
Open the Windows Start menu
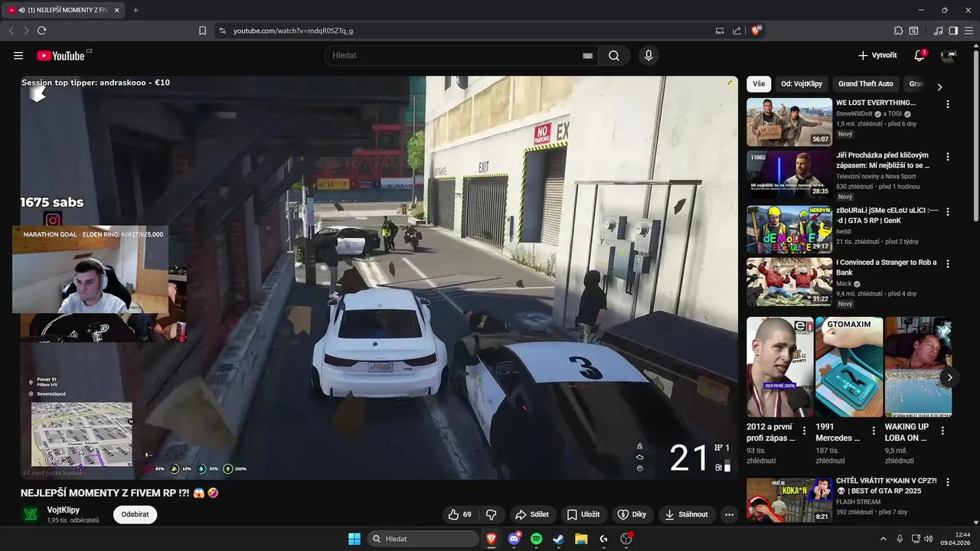(354, 539)
